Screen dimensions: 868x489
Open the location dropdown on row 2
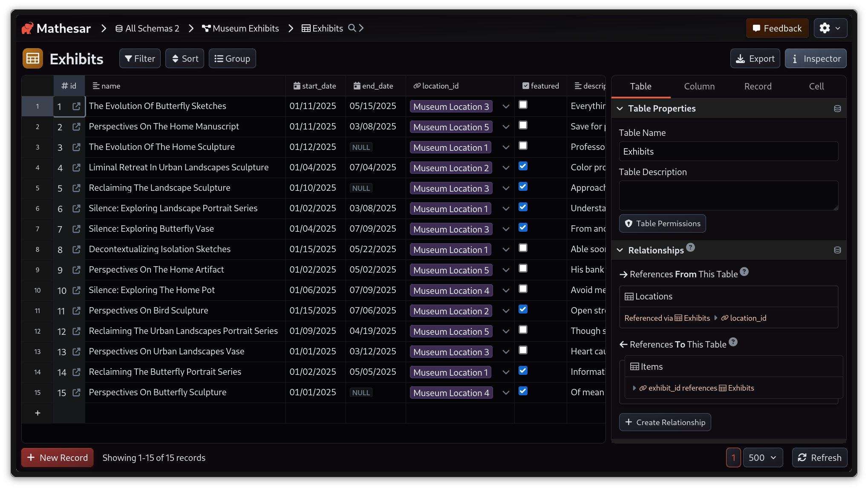pyautogui.click(x=506, y=127)
